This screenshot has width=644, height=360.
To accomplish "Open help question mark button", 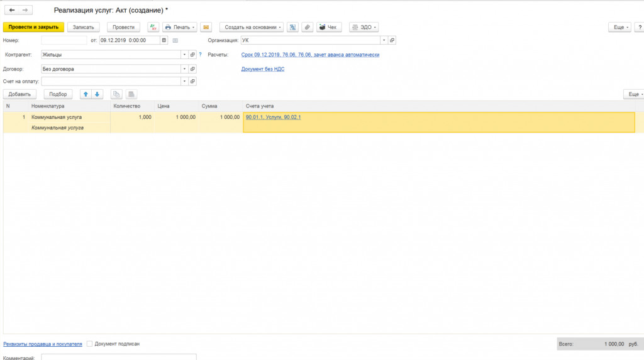I will coord(640,27).
